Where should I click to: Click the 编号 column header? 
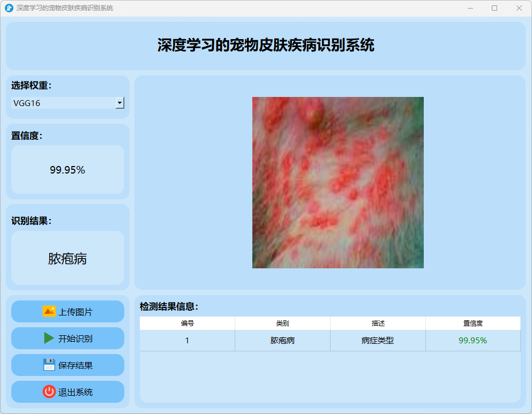pyautogui.click(x=188, y=323)
